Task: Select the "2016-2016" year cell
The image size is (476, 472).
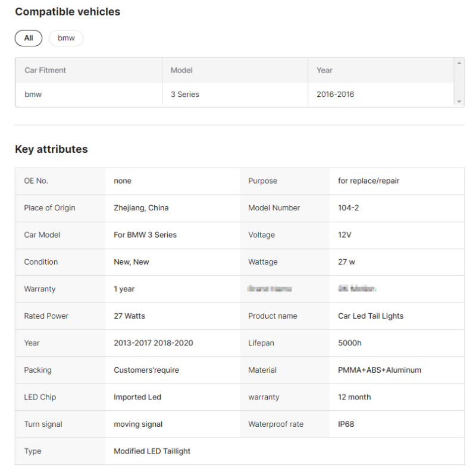Action: 335,95
